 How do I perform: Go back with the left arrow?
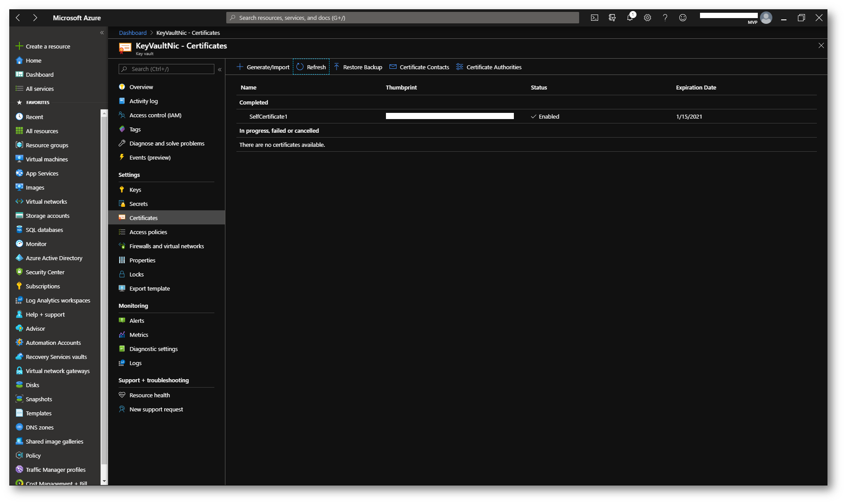(18, 18)
